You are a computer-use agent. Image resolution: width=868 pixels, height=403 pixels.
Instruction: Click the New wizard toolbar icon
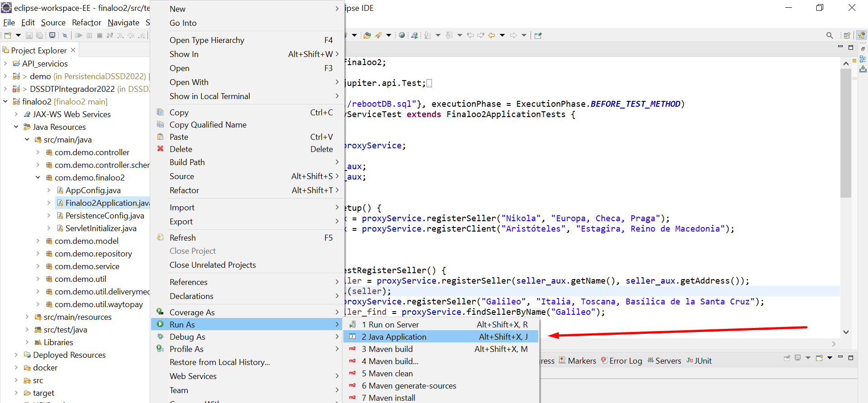point(8,35)
